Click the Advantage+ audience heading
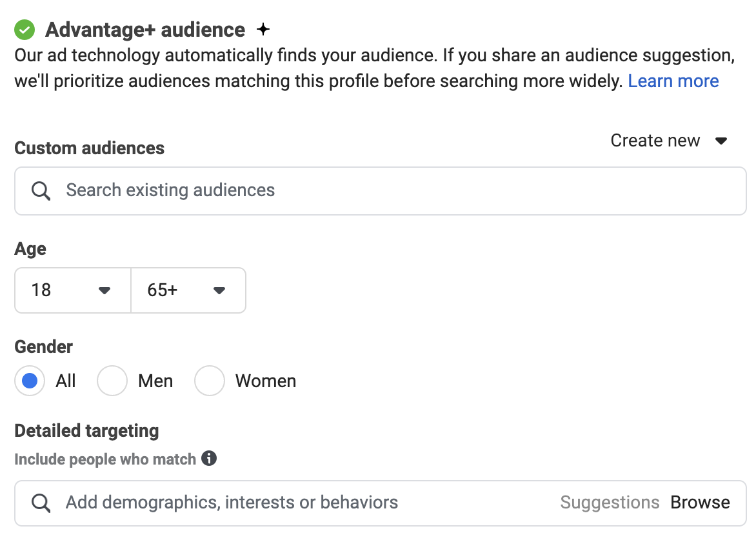This screenshot has height=542, width=756. [x=145, y=30]
